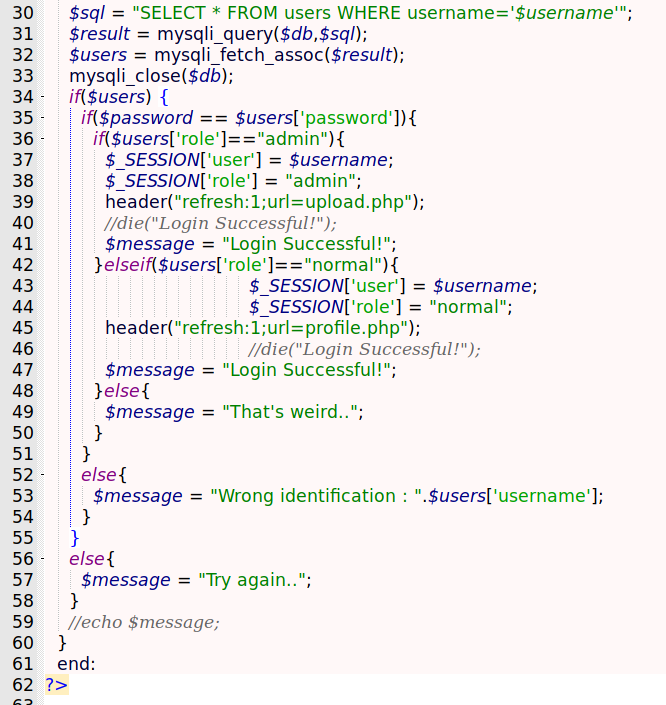Click the $sql variable assignment on line 30
Image resolution: width=666 pixels, height=705 pixels.
87,13
